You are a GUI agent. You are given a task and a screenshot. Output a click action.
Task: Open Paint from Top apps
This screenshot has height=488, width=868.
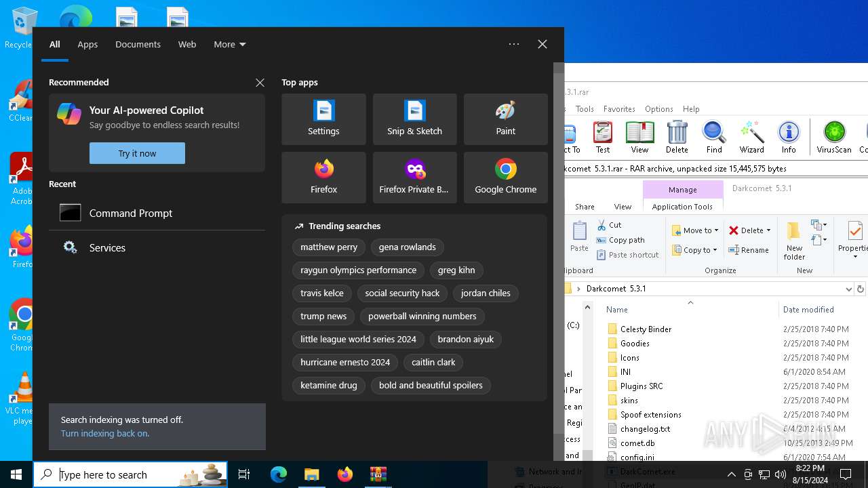(505, 119)
